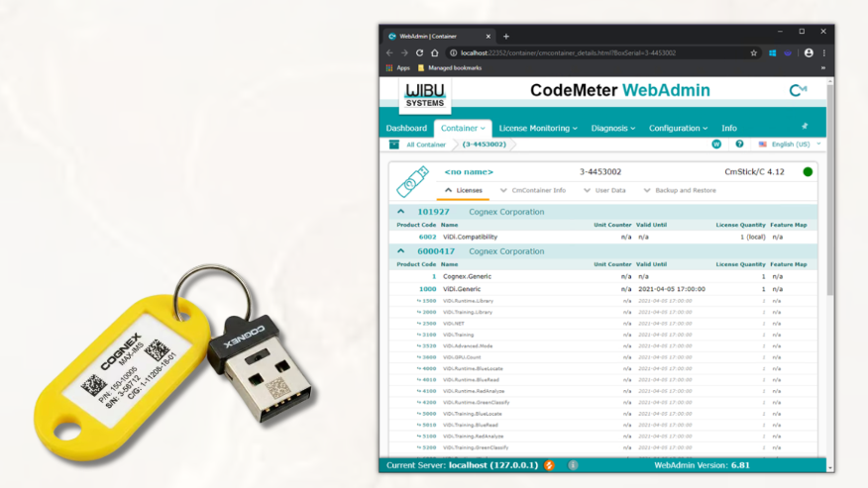Select the Cognex.Generic row name

pos(467,276)
